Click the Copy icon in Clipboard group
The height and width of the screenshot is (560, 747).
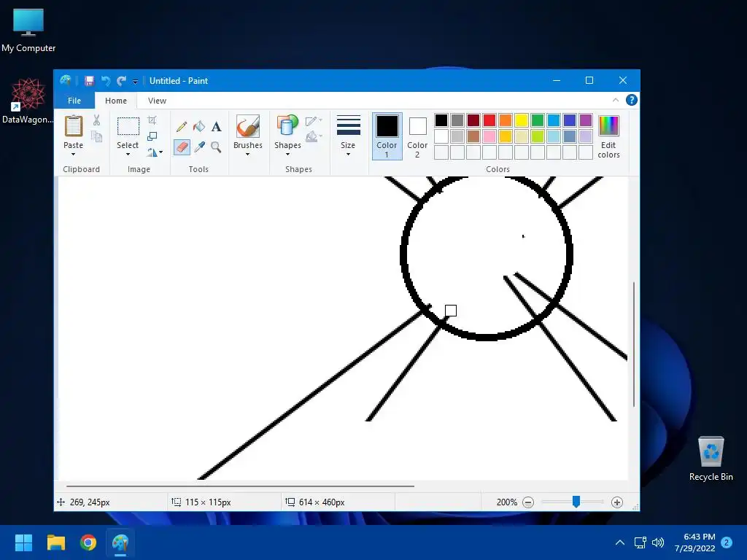(x=97, y=137)
